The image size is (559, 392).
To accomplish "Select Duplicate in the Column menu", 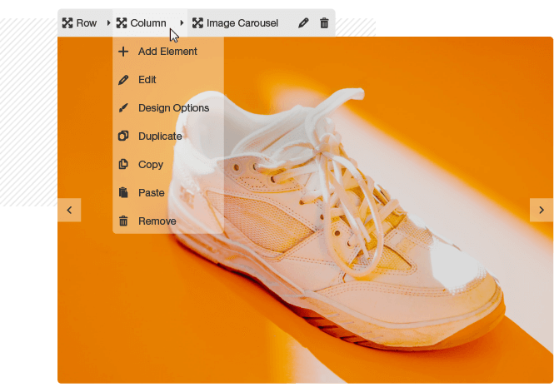I will pos(168,136).
